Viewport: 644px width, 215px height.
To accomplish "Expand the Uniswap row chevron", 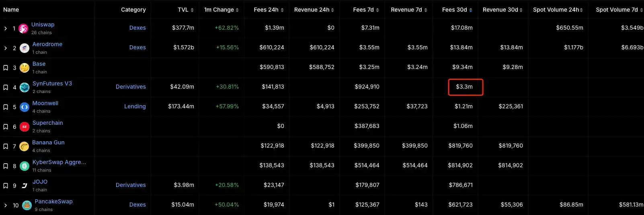I will click(x=6, y=28).
